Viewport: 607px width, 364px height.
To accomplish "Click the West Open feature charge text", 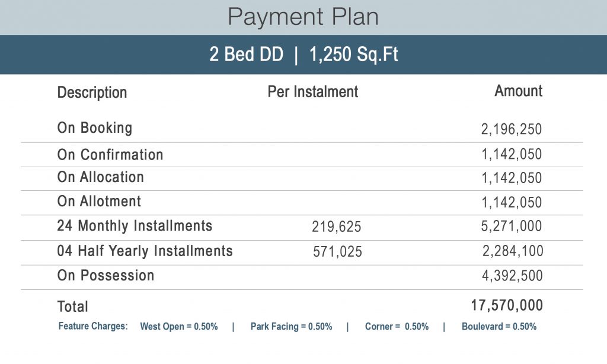I will (179, 327).
